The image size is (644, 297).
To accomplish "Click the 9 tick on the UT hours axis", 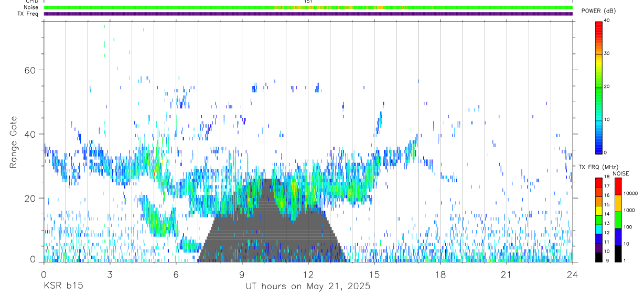I will point(242,274).
